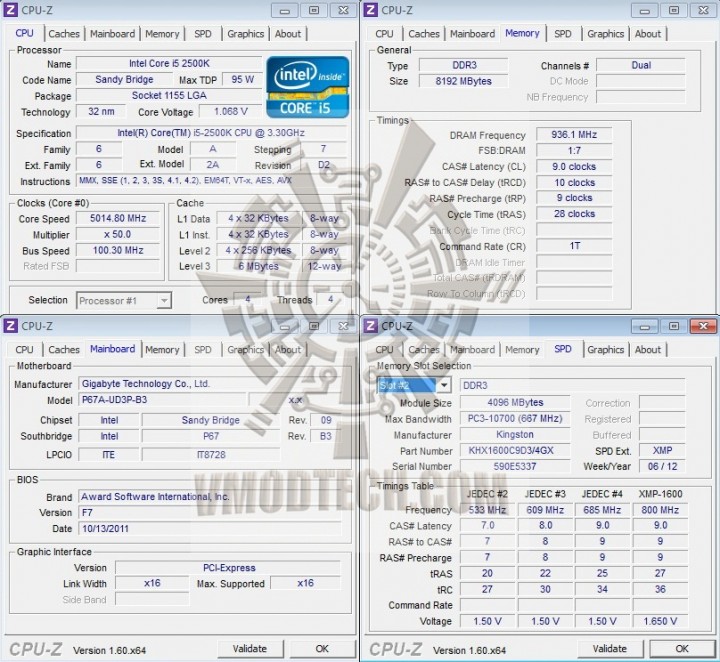Select CPU tab in the Memory window
This screenshot has width=720, height=662.
[384, 34]
